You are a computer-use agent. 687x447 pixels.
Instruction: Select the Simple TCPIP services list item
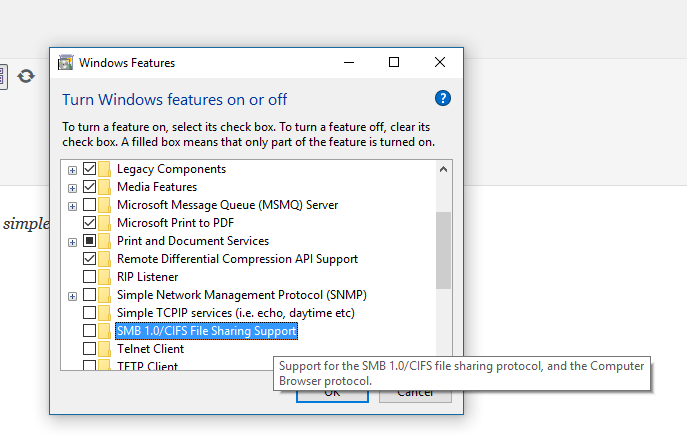point(235,313)
